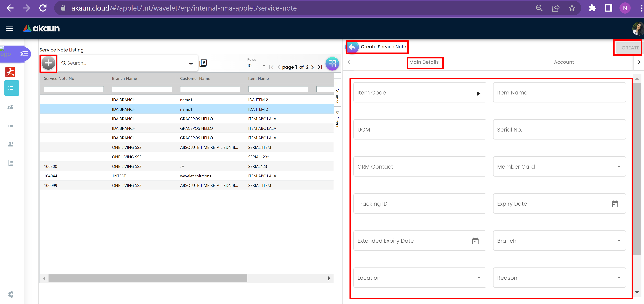Viewport: 644px width, 304px height.
Task: Click the back arrow beside Create Service Note
Action: coord(353,47)
